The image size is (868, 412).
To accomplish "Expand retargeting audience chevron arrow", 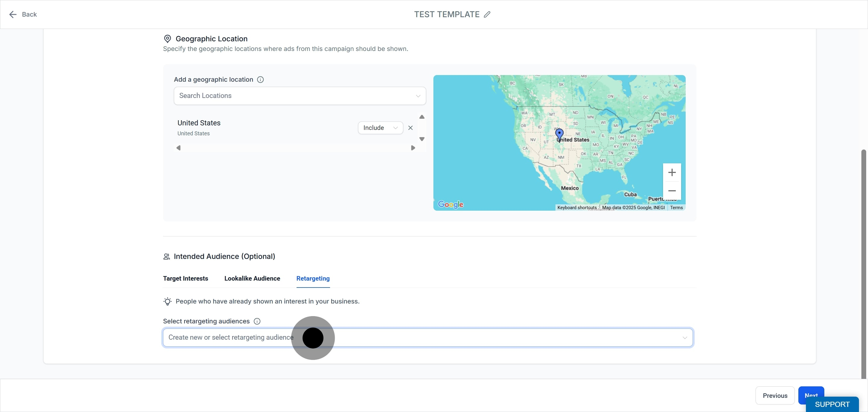I will tap(685, 338).
